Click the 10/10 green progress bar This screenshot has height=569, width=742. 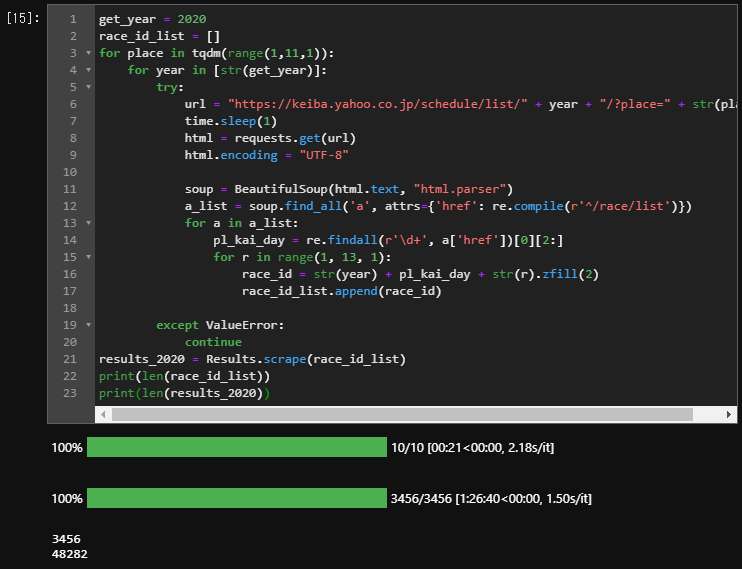237,447
